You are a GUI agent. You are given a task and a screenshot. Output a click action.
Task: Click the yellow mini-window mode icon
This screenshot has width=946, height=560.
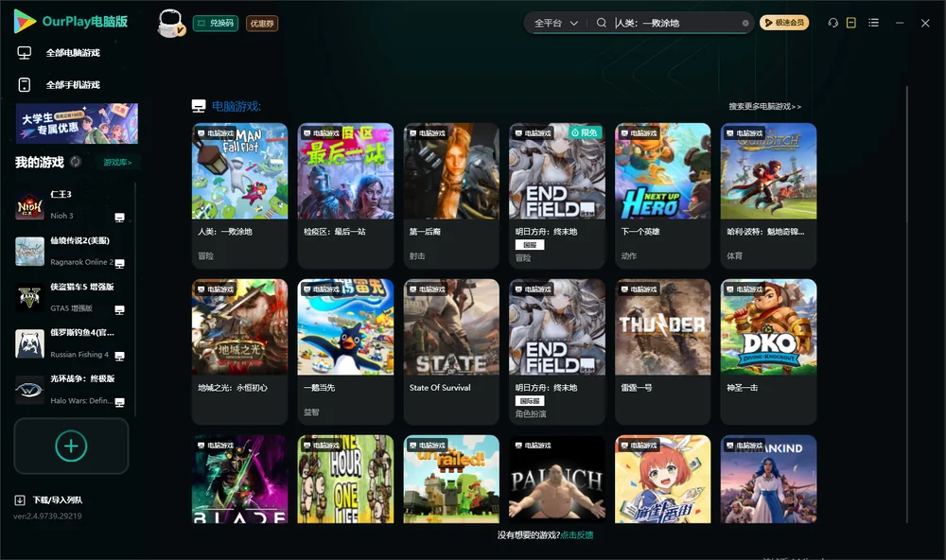(x=850, y=23)
